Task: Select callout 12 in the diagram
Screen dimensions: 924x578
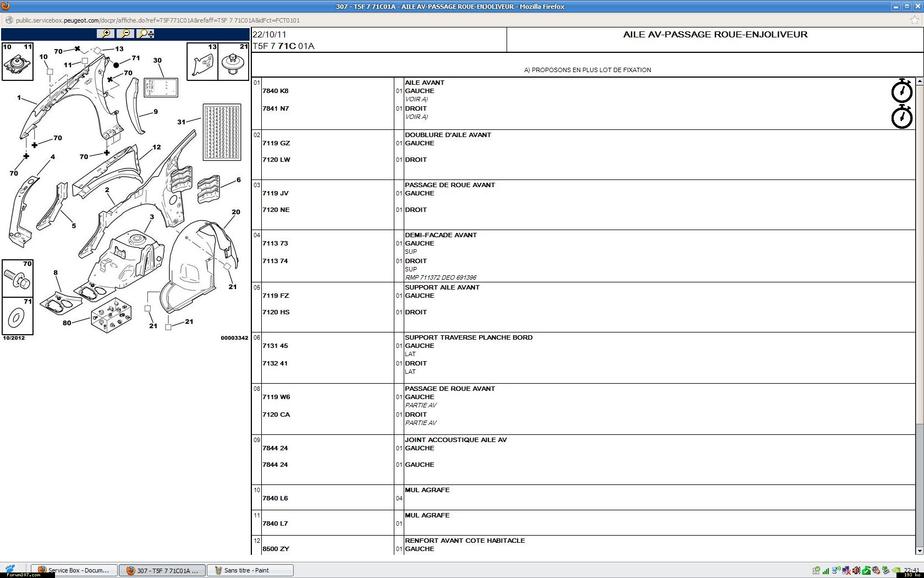Action: (x=157, y=147)
